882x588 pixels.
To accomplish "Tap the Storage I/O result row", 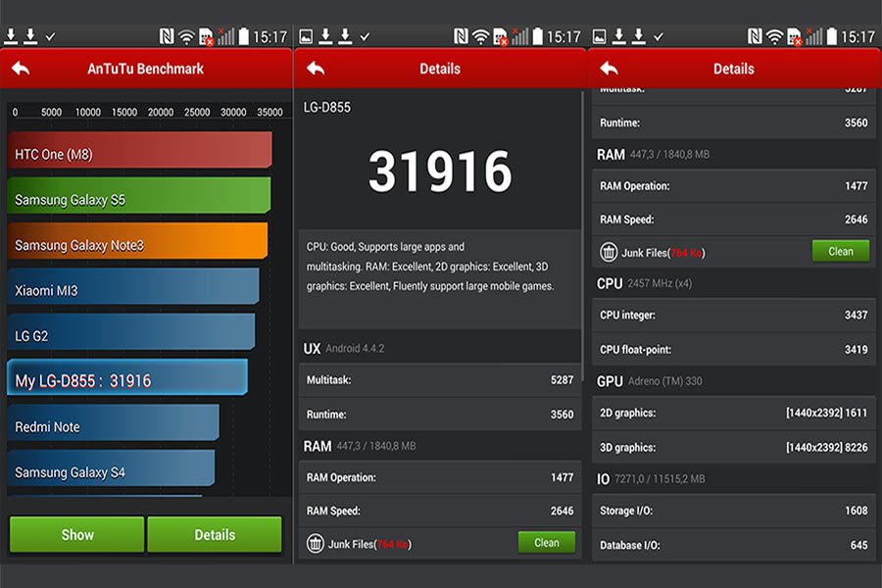I will [733, 511].
